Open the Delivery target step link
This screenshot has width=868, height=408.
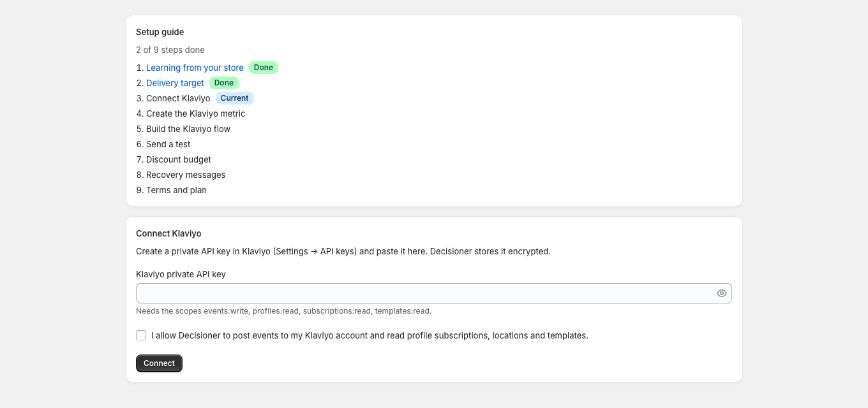[175, 83]
